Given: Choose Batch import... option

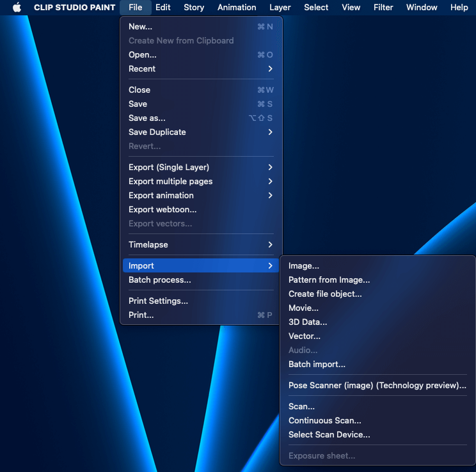Looking at the screenshot, I should pos(377,365).
